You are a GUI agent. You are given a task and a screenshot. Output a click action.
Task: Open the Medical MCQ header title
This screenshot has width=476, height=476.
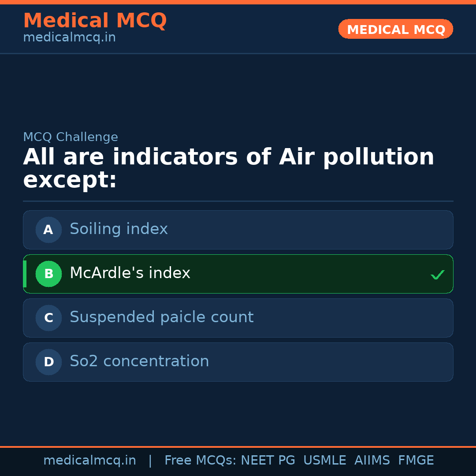95,21
